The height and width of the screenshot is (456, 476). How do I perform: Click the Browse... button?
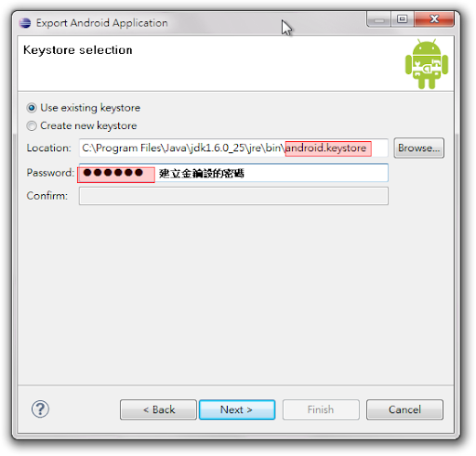click(418, 148)
